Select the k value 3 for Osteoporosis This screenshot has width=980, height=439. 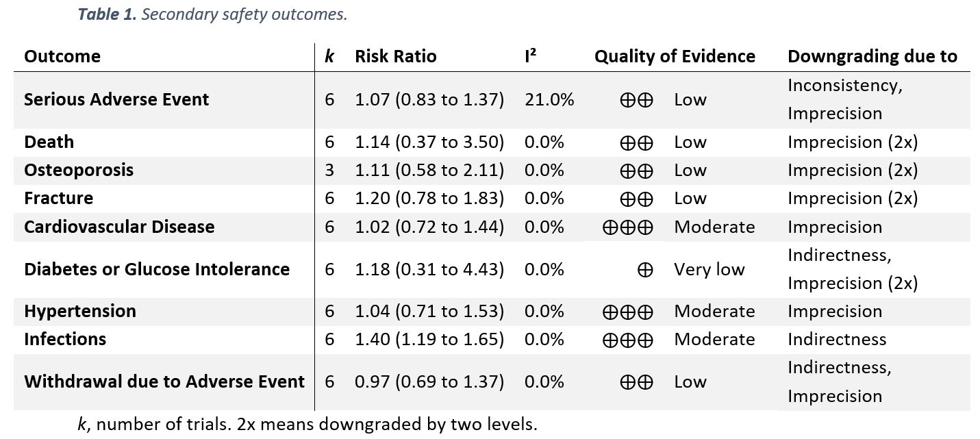coord(329,171)
